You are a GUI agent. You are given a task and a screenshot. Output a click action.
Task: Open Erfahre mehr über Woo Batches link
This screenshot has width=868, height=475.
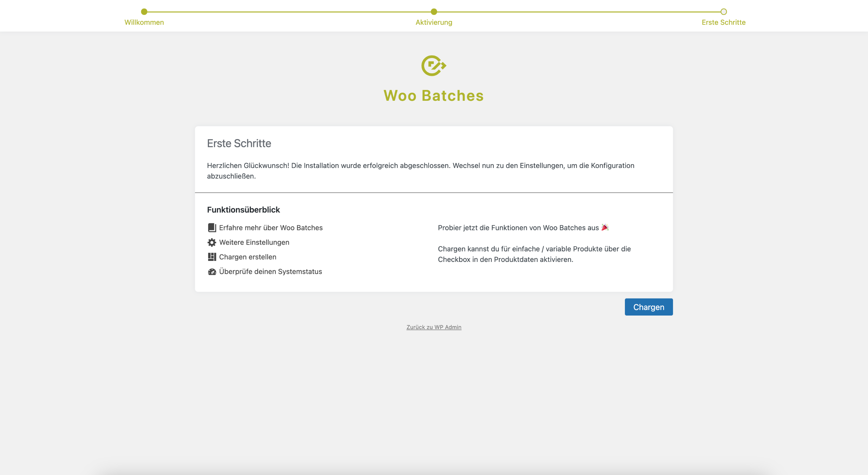[271, 228]
